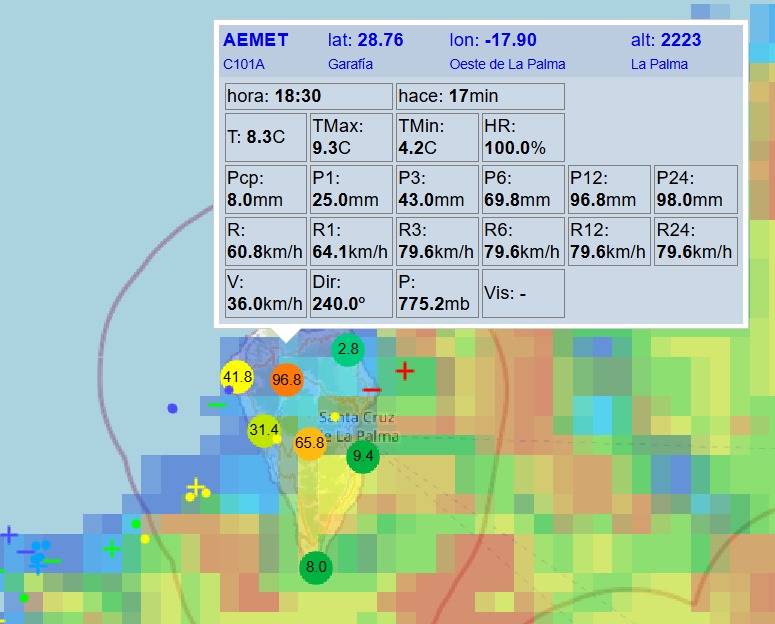Click the C101A station code
This screenshot has width=775, height=624.
pos(244,64)
